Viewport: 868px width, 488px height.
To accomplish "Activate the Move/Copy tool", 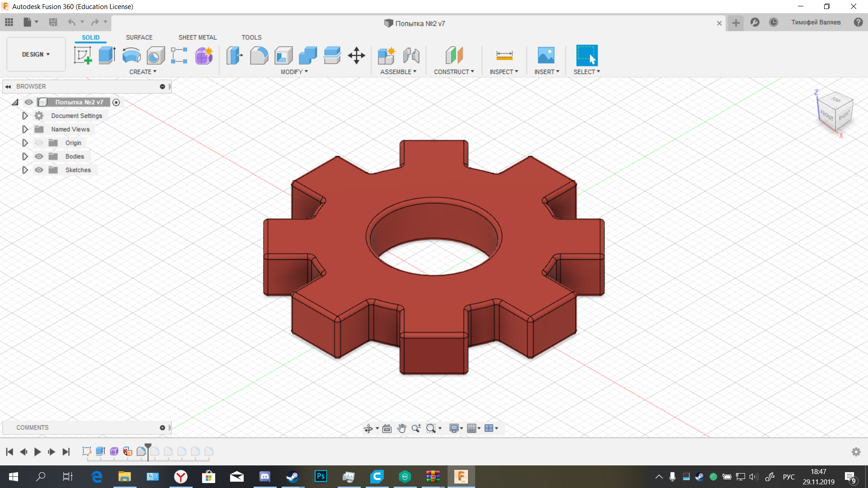I will click(x=356, y=56).
